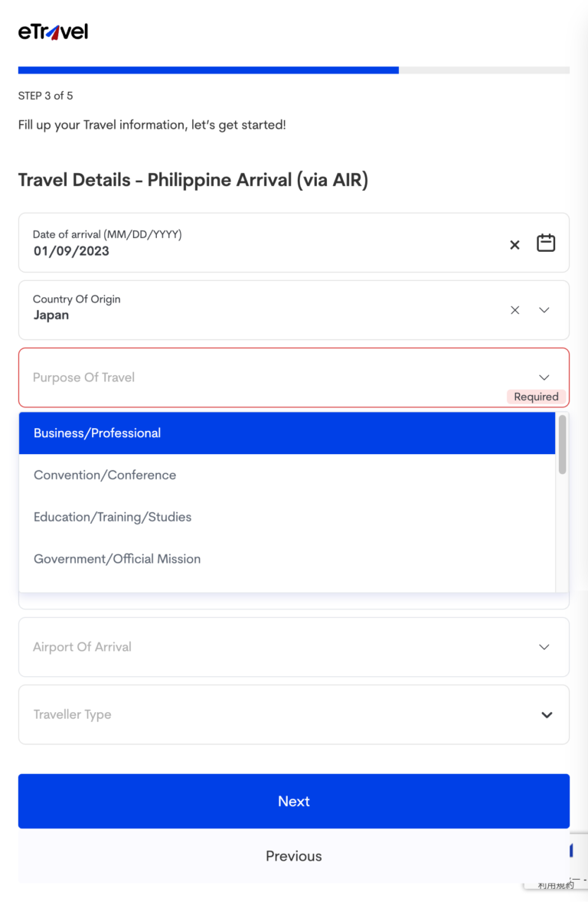Viewport: 588px width, 902px height.
Task: Click the Next button
Action: (293, 801)
